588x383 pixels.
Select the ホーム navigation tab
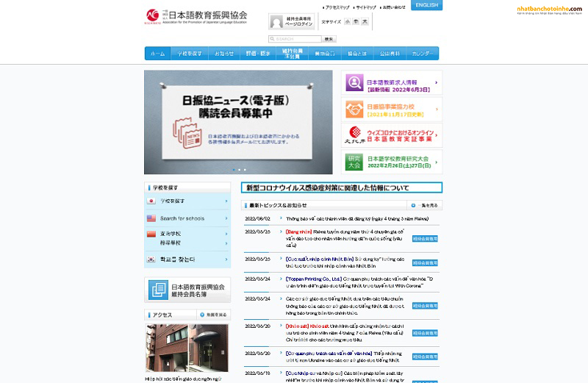pos(158,53)
